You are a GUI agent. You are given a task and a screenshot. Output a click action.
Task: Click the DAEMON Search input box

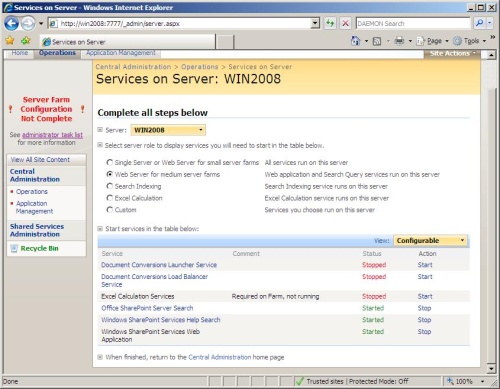[413, 23]
